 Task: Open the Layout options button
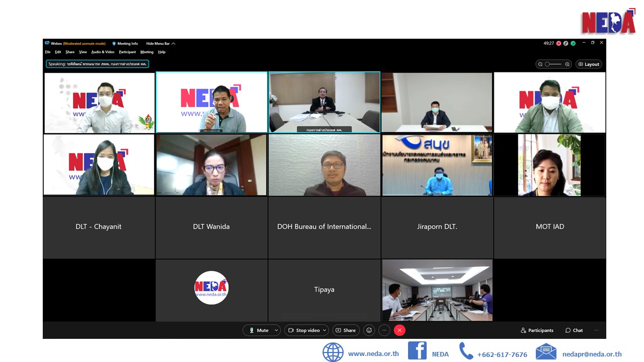pyautogui.click(x=589, y=64)
